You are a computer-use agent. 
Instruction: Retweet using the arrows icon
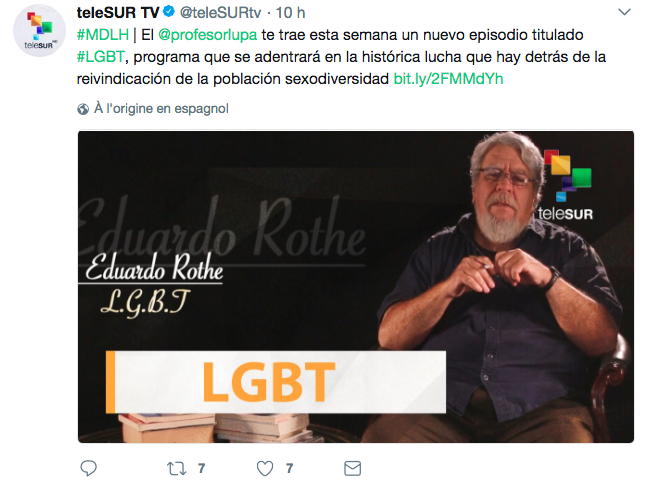coord(176,469)
